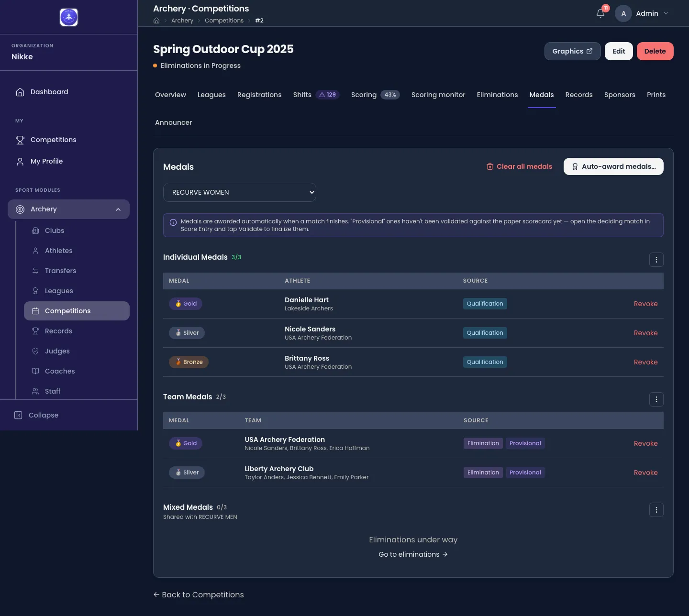Click the app logo in sidebar

(69, 17)
